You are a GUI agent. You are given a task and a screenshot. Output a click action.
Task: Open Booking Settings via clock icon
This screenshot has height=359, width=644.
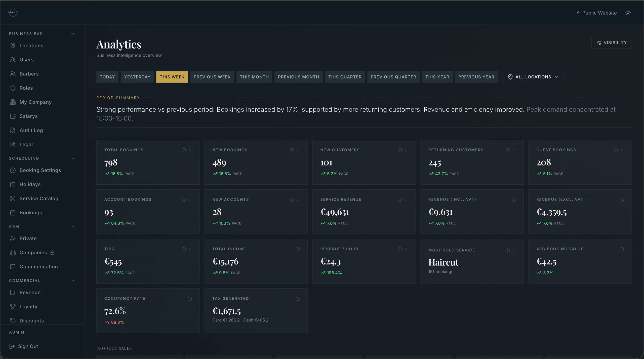tap(13, 170)
